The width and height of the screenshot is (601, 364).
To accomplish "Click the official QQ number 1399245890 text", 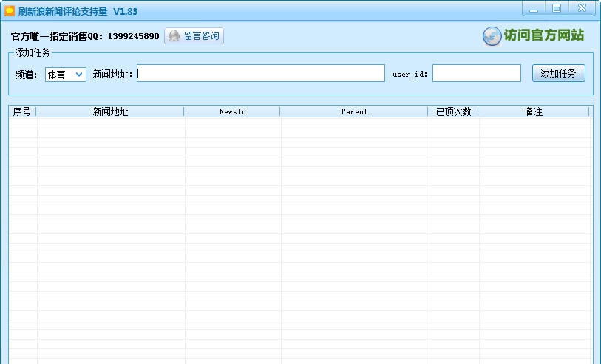I will [133, 36].
